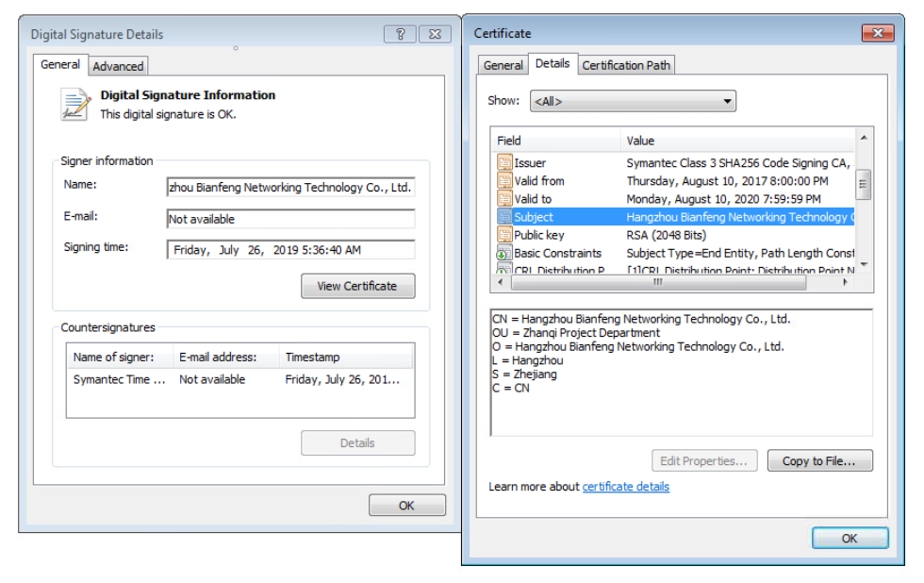Screen dimensions: 924x583
Task: Open the Certification Path tab
Action: click(x=626, y=65)
